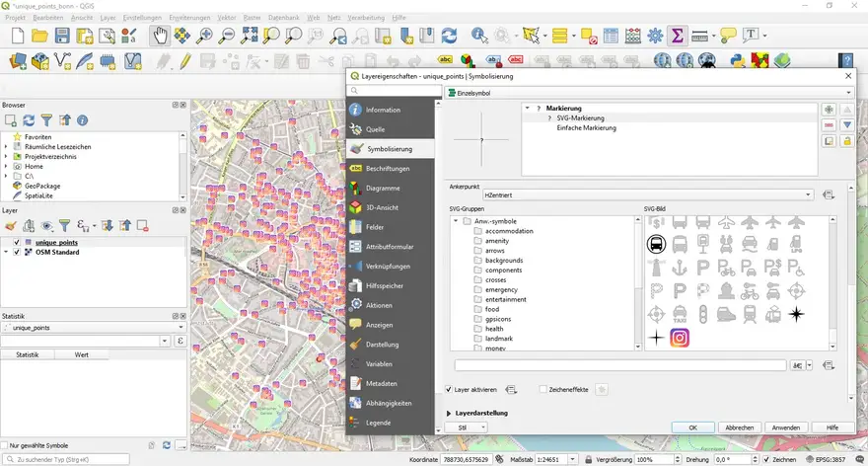Toggle OSM Standard layer visibility checkbox
Screen dimensions: 868x466
pos(17,252)
